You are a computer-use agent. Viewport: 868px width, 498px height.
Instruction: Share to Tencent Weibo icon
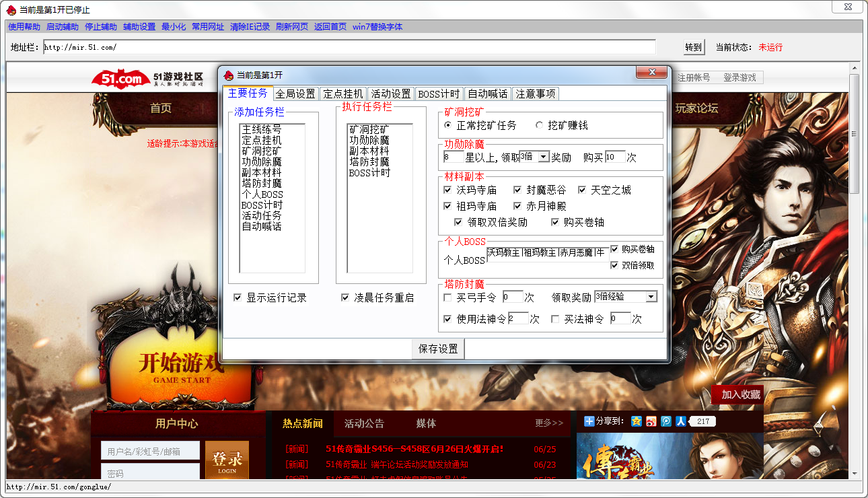pyautogui.click(x=665, y=421)
